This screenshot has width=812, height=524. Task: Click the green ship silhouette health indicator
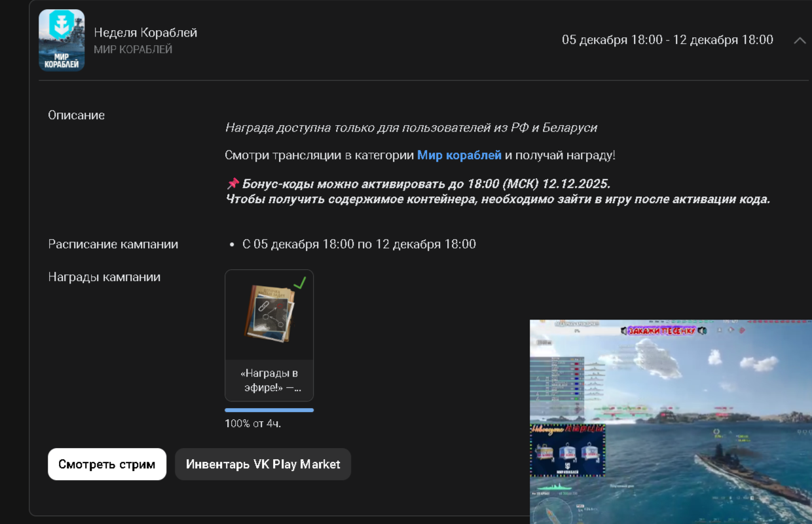[x=554, y=487]
